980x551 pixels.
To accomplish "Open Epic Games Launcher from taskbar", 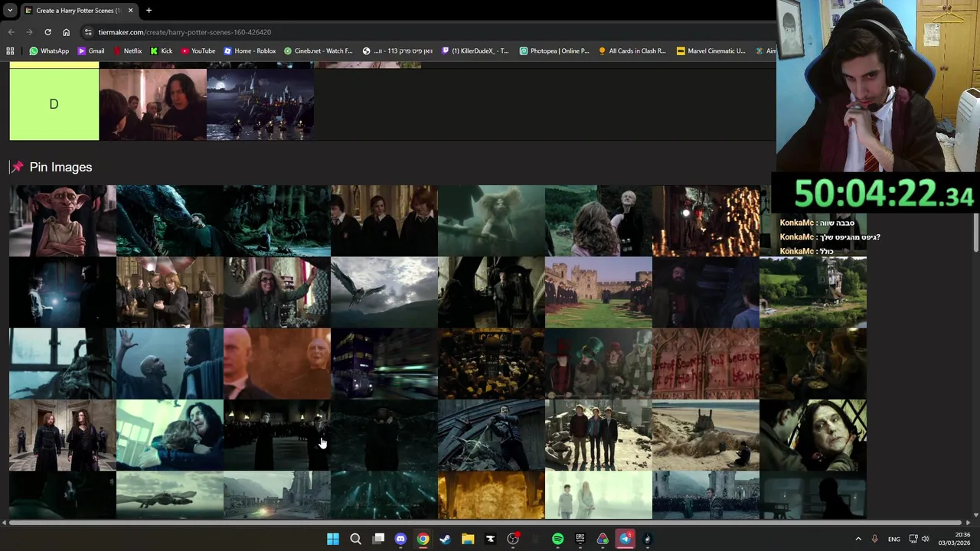I will click(580, 539).
